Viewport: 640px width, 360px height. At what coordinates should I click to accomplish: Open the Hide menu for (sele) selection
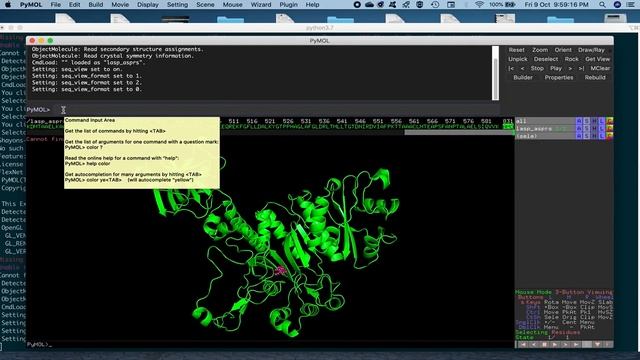pyautogui.click(x=594, y=136)
